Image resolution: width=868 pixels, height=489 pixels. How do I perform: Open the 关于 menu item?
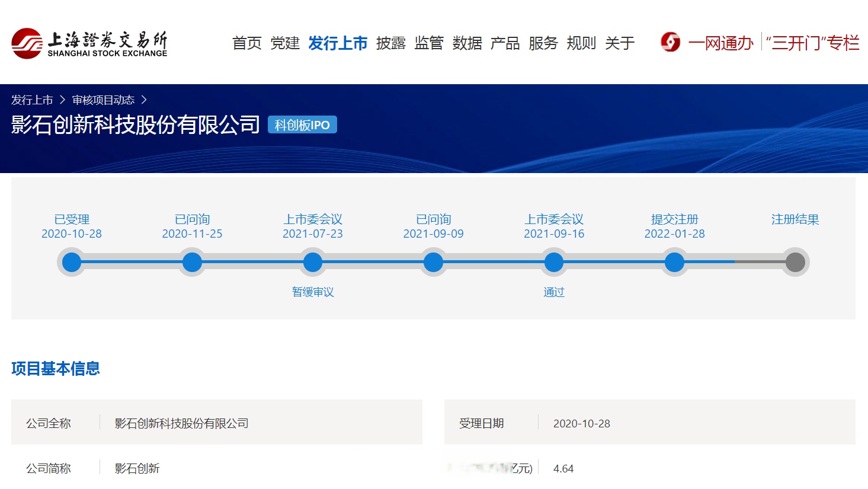coord(620,43)
